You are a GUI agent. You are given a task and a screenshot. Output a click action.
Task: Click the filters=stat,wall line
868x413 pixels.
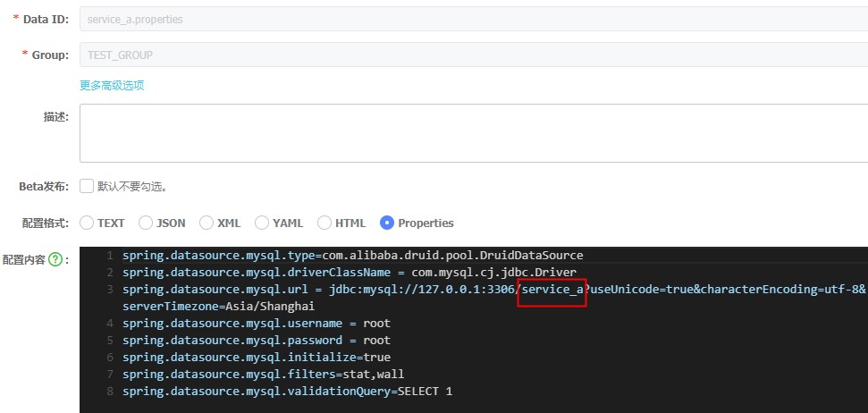264,375
